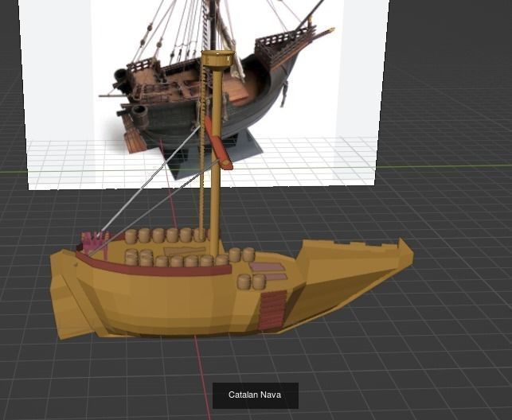This screenshot has width=512, height=420.
Task: Click the reference ship photo image
Action: tap(202, 93)
